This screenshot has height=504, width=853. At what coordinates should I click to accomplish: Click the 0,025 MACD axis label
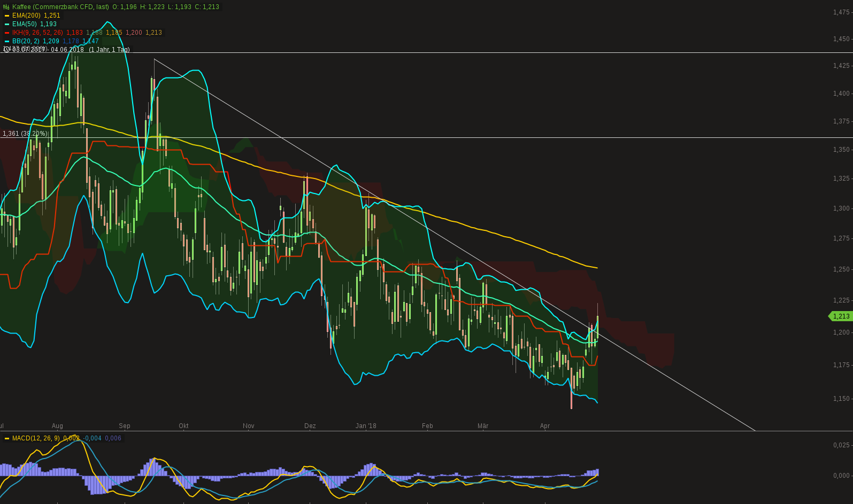pos(841,445)
